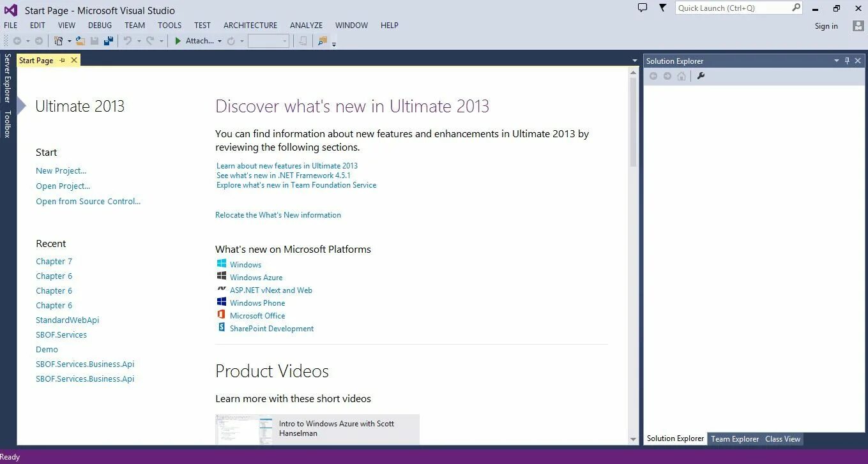Click Learn about new features in Ultimate 2013
This screenshot has width=868, height=464.
pos(287,165)
